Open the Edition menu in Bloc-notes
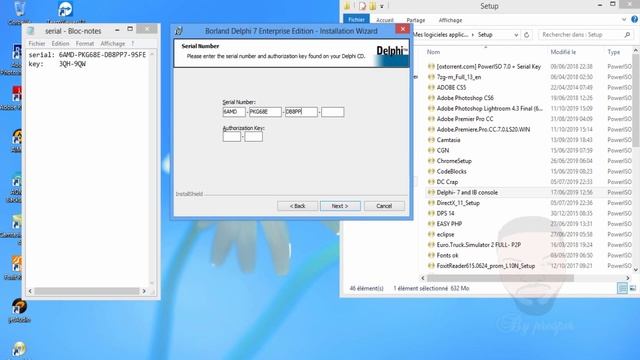This screenshot has height=360, width=640. 60,43
